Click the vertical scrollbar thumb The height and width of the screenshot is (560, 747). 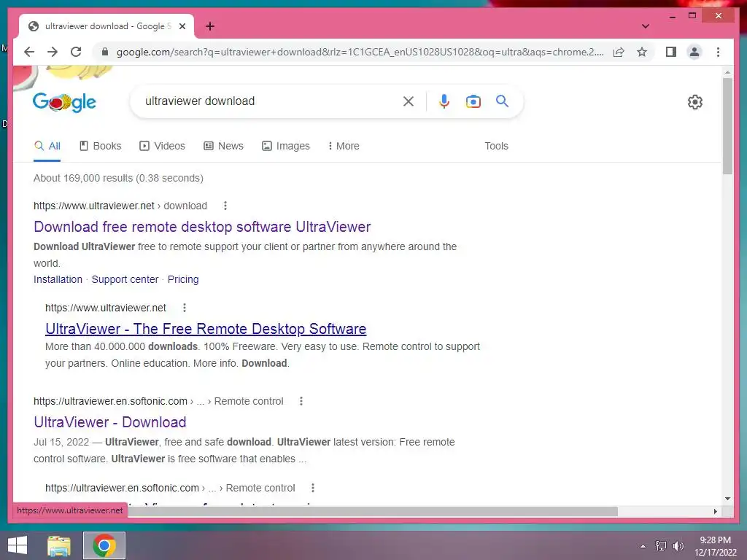pyautogui.click(x=727, y=126)
